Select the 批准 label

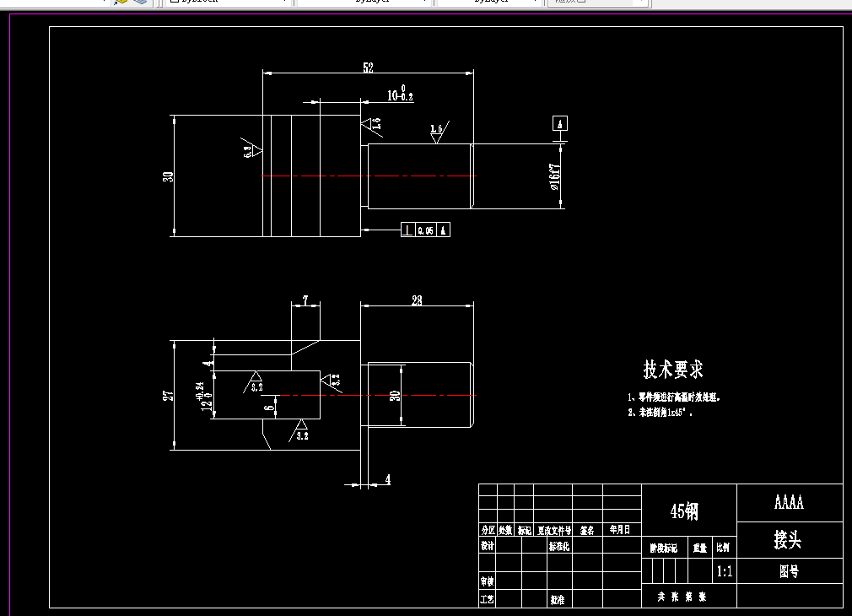(558, 600)
